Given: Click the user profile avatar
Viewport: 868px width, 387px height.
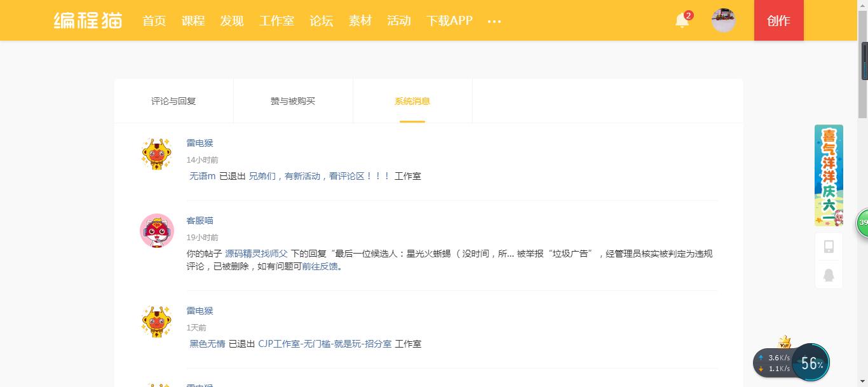Looking at the screenshot, I should click(724, 20).
